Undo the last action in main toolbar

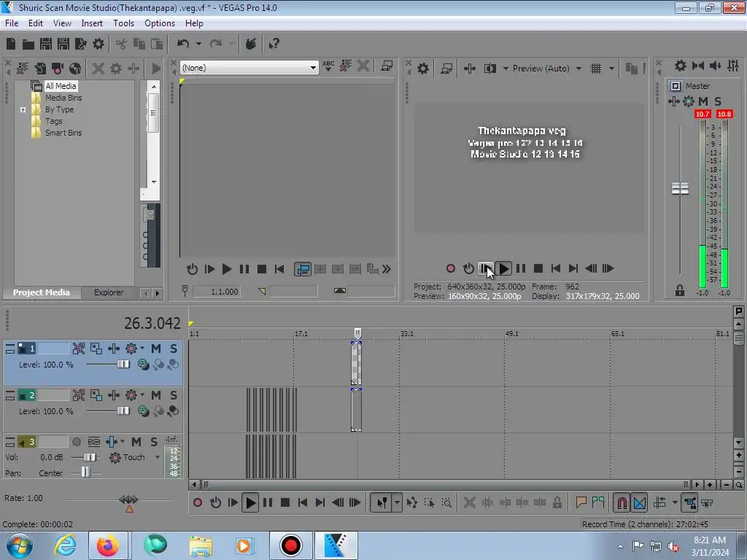click(183, 44)
